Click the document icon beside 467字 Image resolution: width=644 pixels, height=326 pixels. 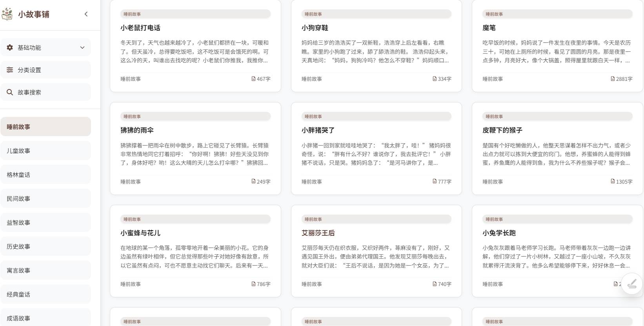coord(253,79)
